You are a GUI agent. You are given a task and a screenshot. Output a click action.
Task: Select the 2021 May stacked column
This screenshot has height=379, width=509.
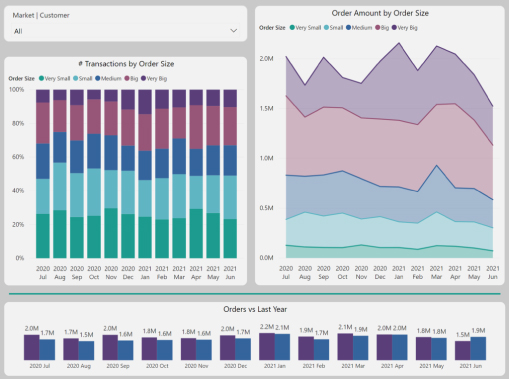213,174
